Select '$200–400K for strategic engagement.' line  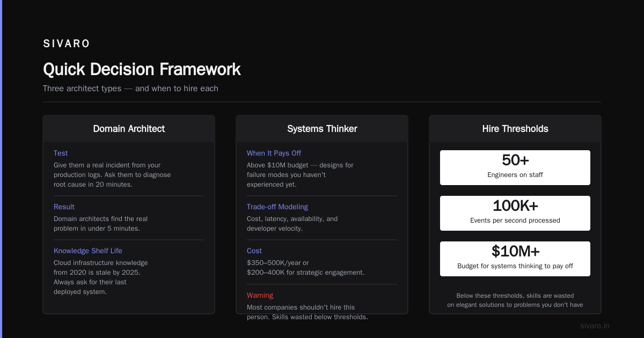point(305,273)
